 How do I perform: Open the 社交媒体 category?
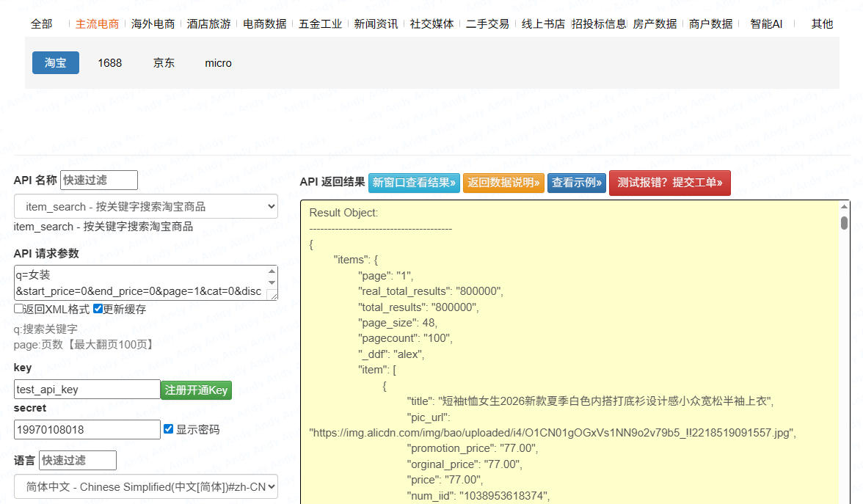tap(432, 24)
